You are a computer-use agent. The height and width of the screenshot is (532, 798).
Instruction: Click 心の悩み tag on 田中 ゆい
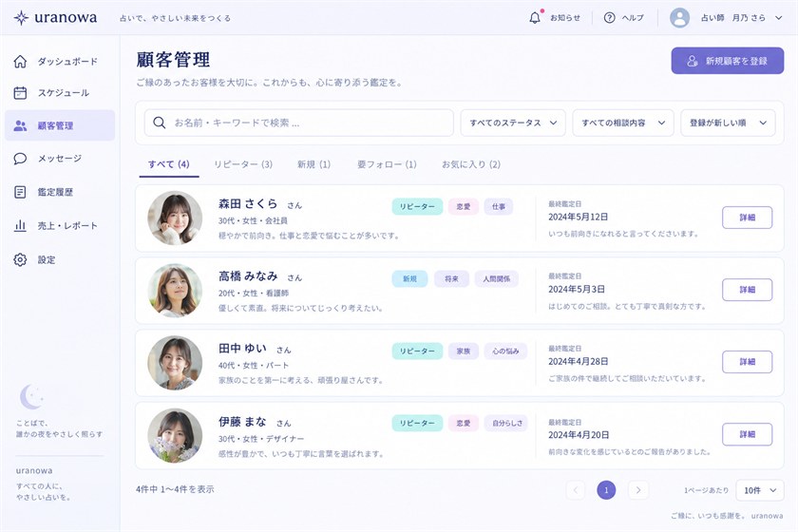tap(505, 351)
